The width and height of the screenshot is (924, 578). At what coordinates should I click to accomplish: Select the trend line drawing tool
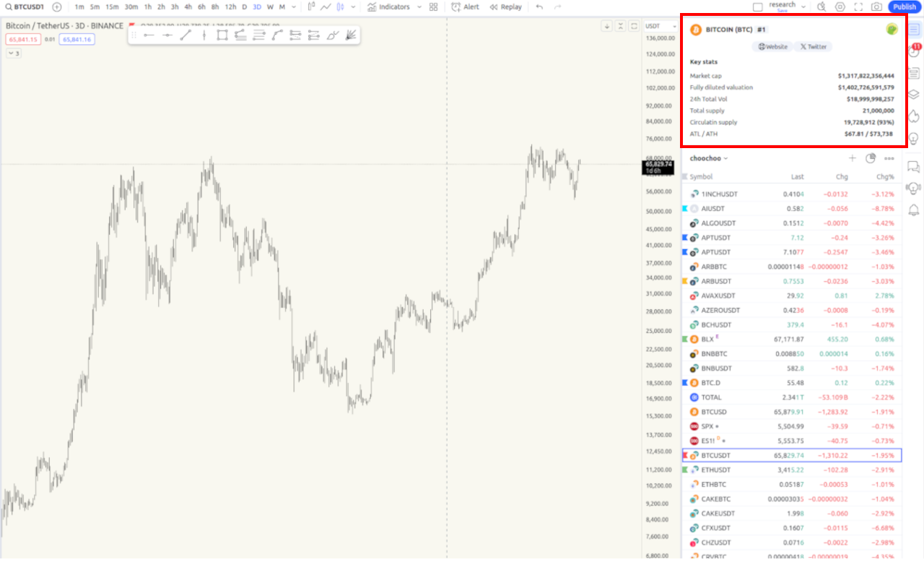click(186, 35)
